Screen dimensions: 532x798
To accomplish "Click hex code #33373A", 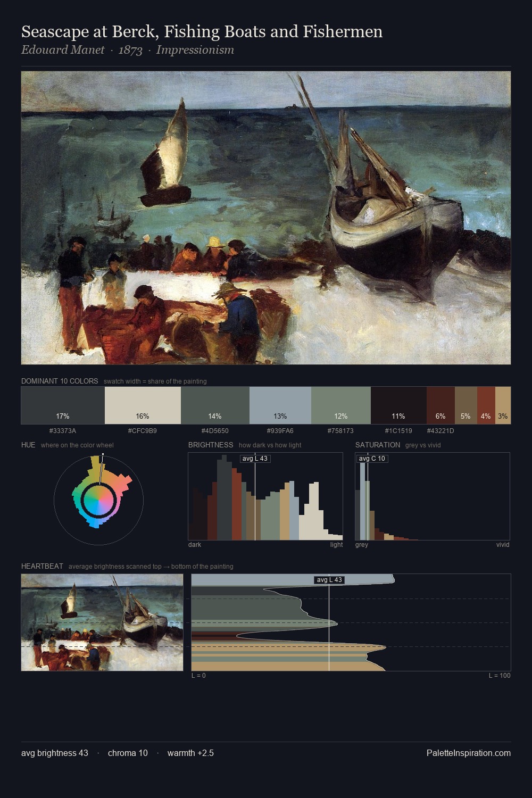I will (x=63, y=431).
